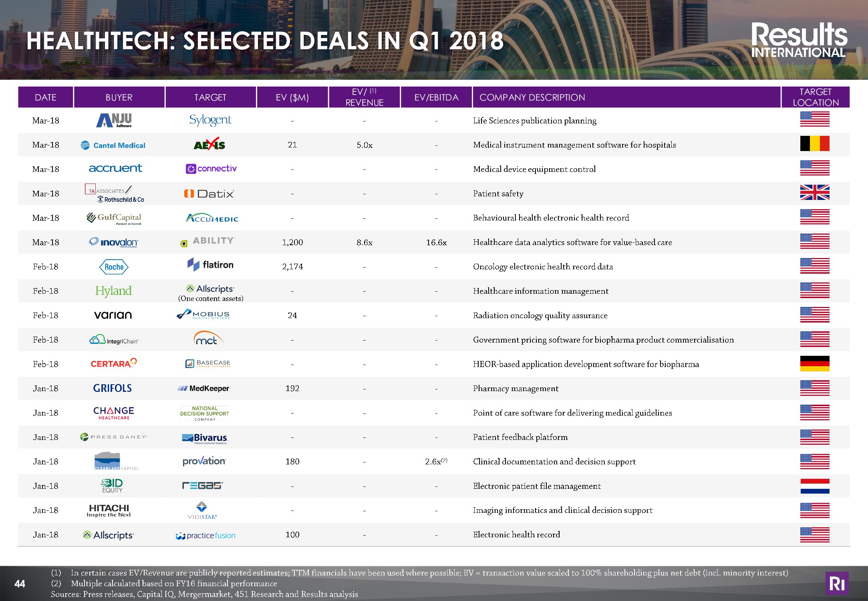Click the Germany flag in BaseCase row
Image resolution: width=868 pixels, height=601 pixels.
coord(814,363)
